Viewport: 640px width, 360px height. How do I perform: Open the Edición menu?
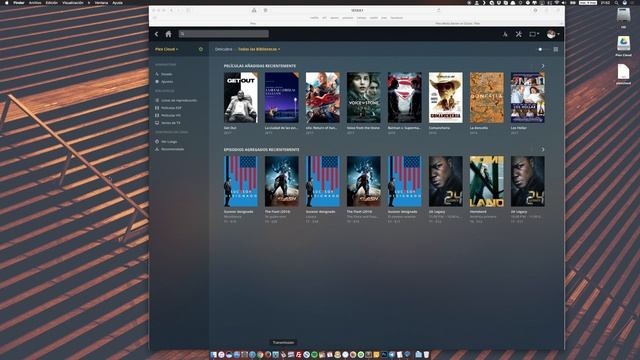51,2
